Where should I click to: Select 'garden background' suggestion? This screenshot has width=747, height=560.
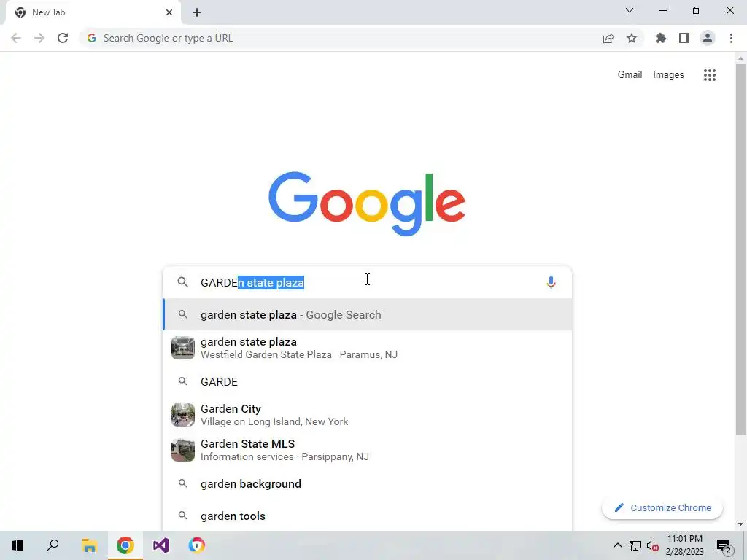368,484
